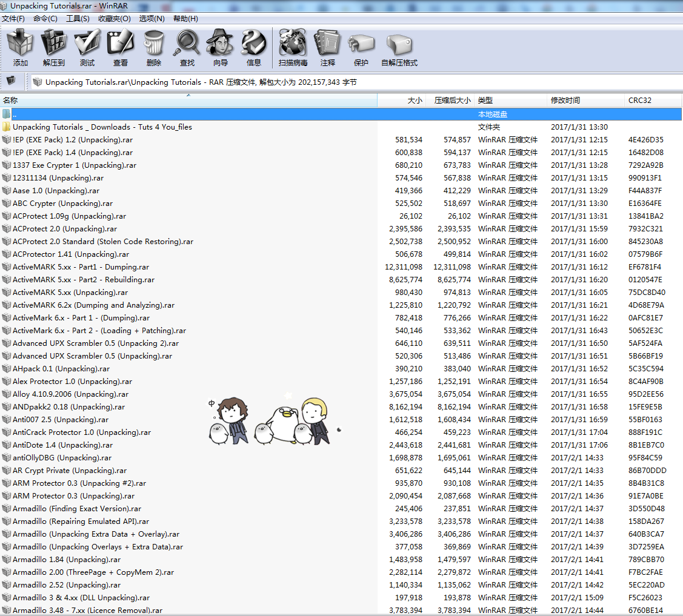Select 'ActiveMARK 5.xx - Part1 - Dumping.rar'
The image size is (683, 616).
pos(81,267)
